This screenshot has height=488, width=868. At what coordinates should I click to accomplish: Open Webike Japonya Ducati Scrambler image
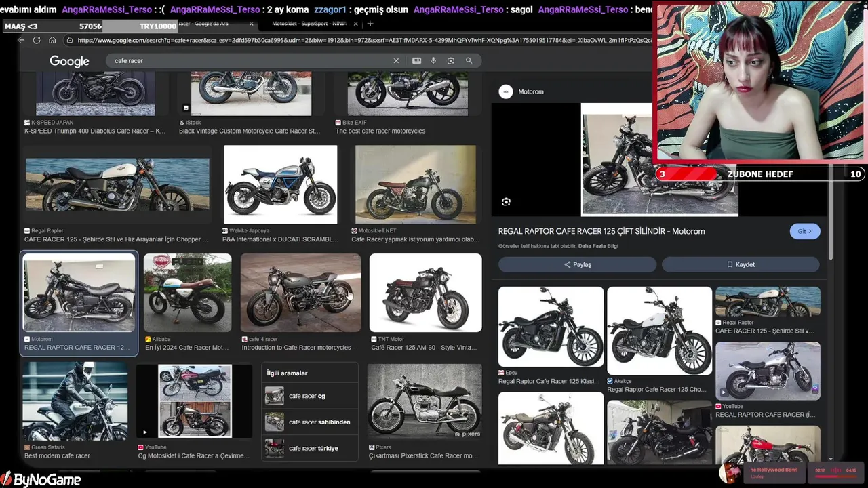point(281,184)
